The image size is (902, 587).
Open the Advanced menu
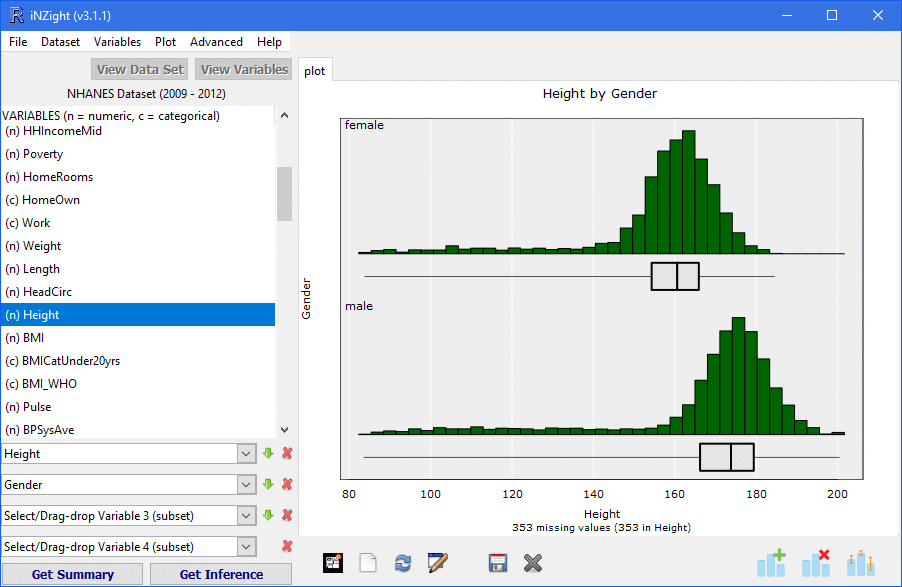click(x=216, y=42)
